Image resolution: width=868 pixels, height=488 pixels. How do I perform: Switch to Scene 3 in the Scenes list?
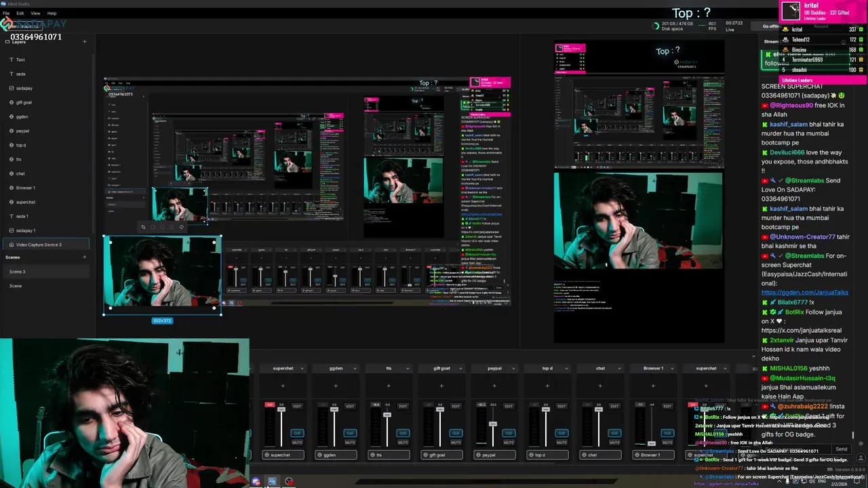coord(45,272)
